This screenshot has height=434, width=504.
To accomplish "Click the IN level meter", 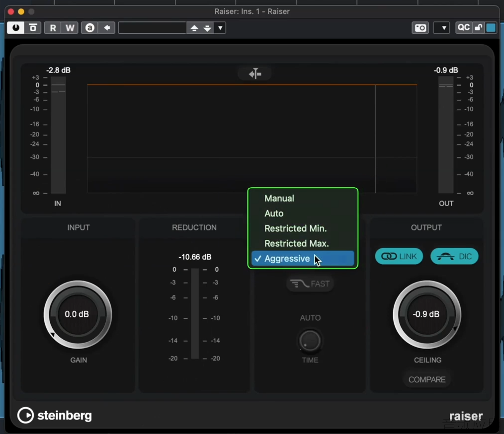I will (x=58, y=135).
